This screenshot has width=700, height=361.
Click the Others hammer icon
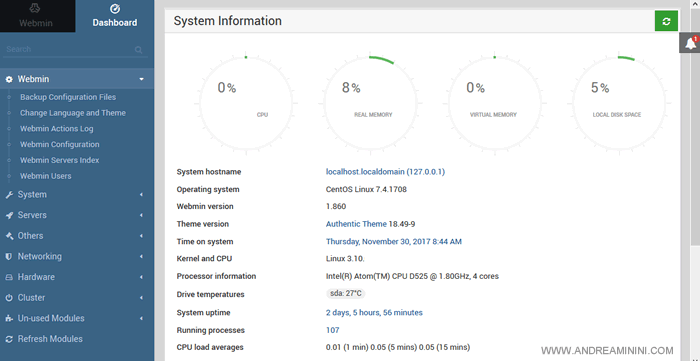(9, 236)
